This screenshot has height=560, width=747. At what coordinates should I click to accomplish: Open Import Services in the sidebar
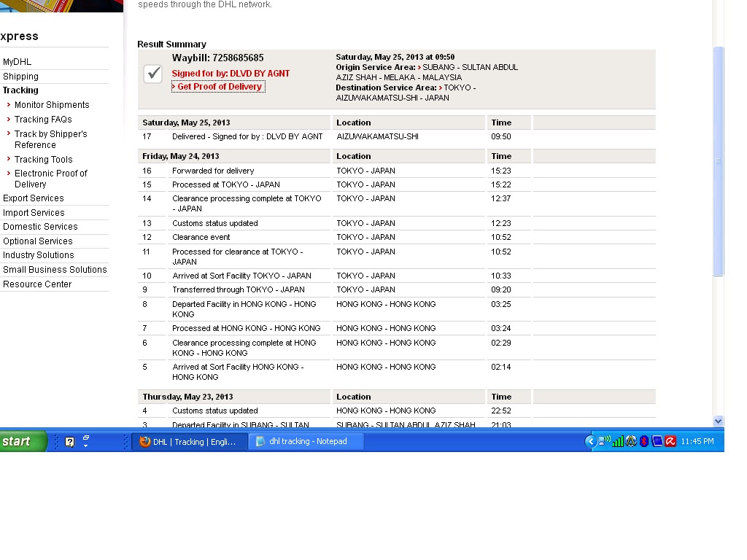[x=34, y=213]
